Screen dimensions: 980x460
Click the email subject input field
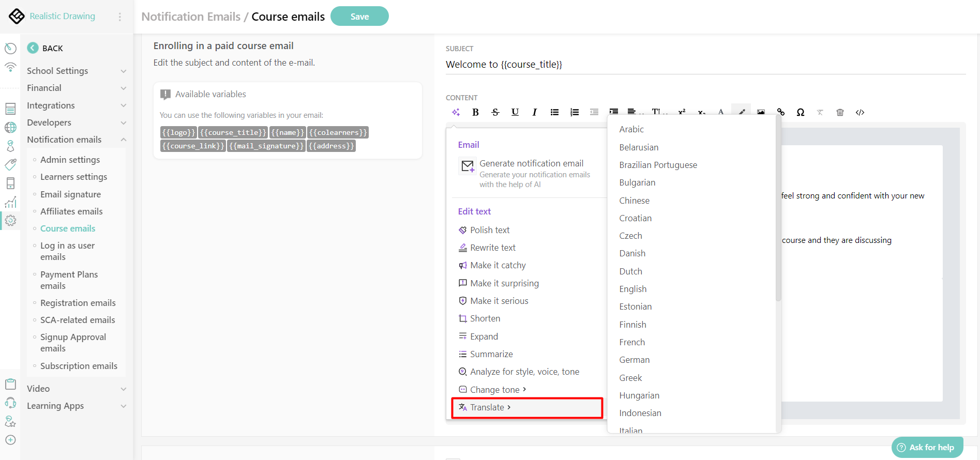pos(705,65)
